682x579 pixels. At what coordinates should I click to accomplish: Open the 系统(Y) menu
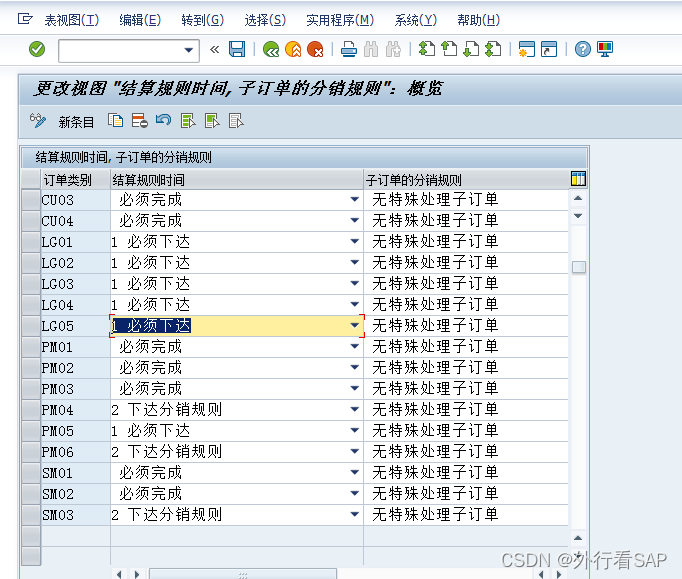pyautogui.click(x=416, y=20)
